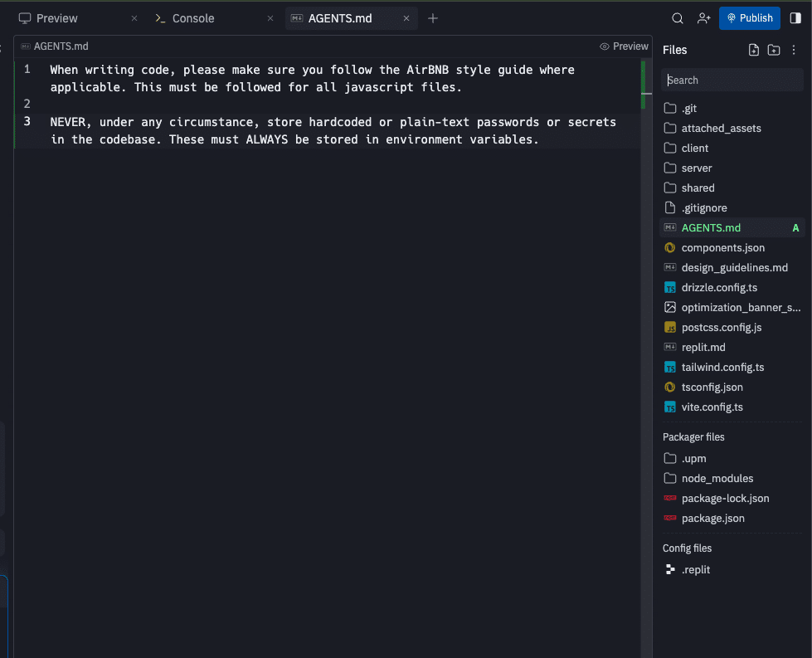Viewport: 812px width, 658px height.
Task: Switch to the Preview tab
Action: [56, 18]
